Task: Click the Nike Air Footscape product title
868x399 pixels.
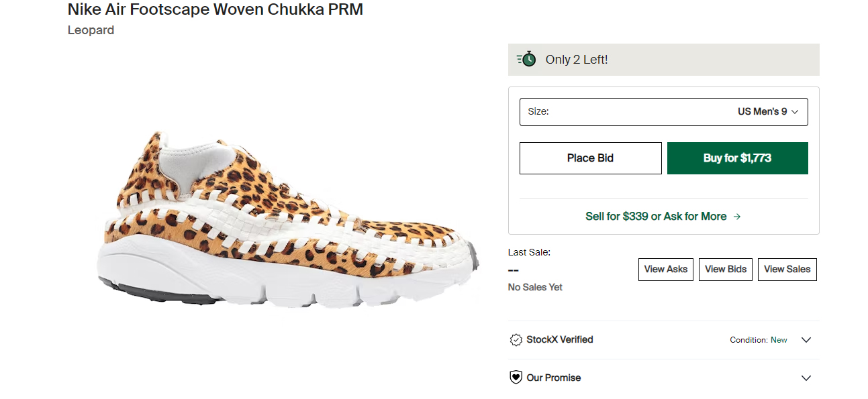Action: (215, 9)
